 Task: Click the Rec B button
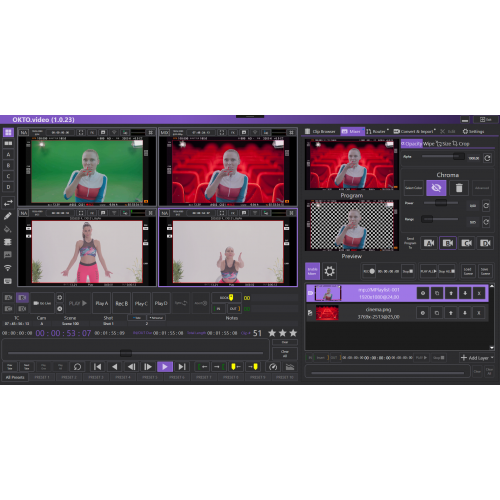pyautogui.click(x=122, y=303)
